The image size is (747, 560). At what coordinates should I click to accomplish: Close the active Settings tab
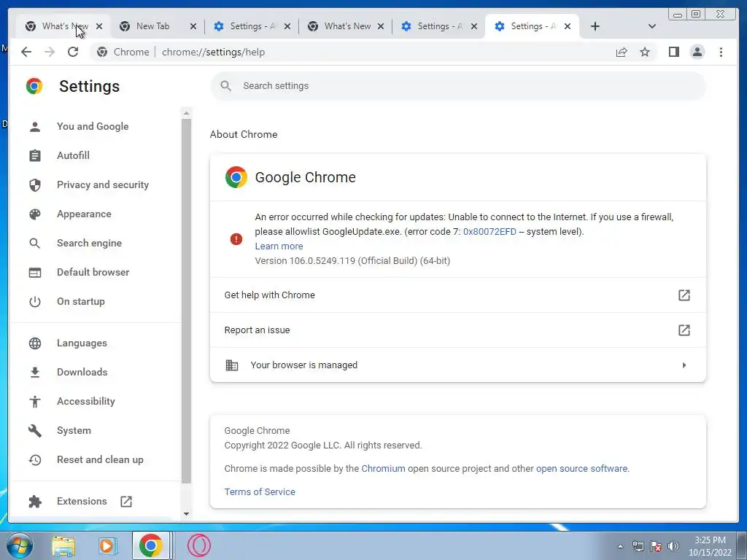pyautogui.click(x=568, y=26)
